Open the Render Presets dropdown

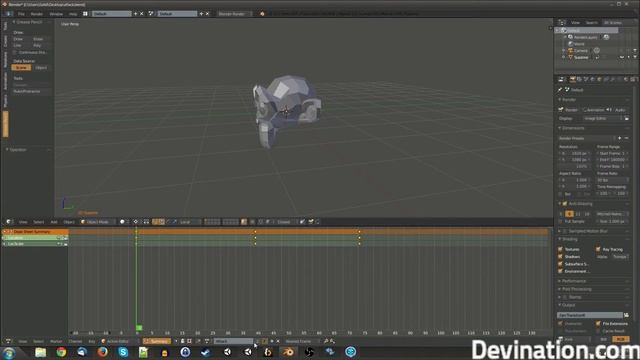[x=586, y=138]
